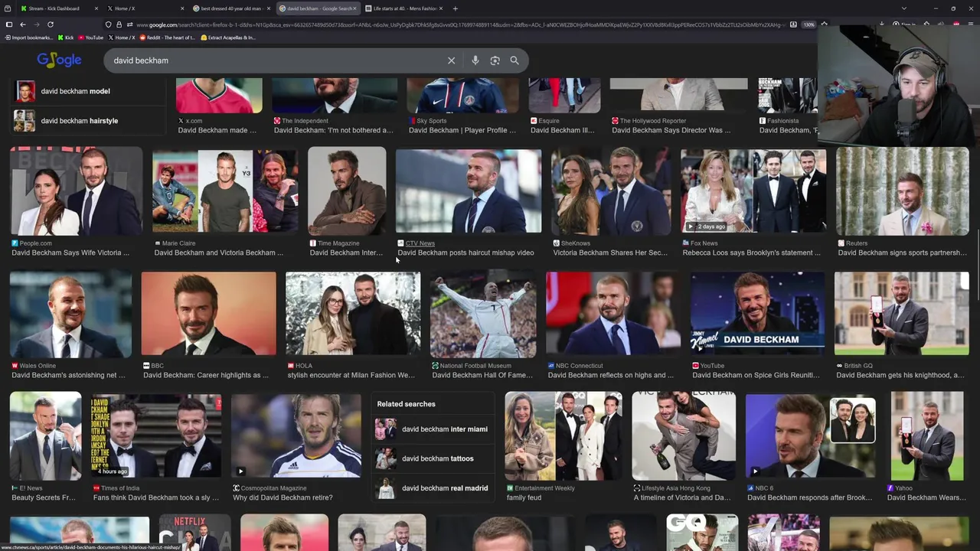The image size is (980, 551).
Task: Open the Marie Claire Beckham image result
Action: tap(225, 191)
